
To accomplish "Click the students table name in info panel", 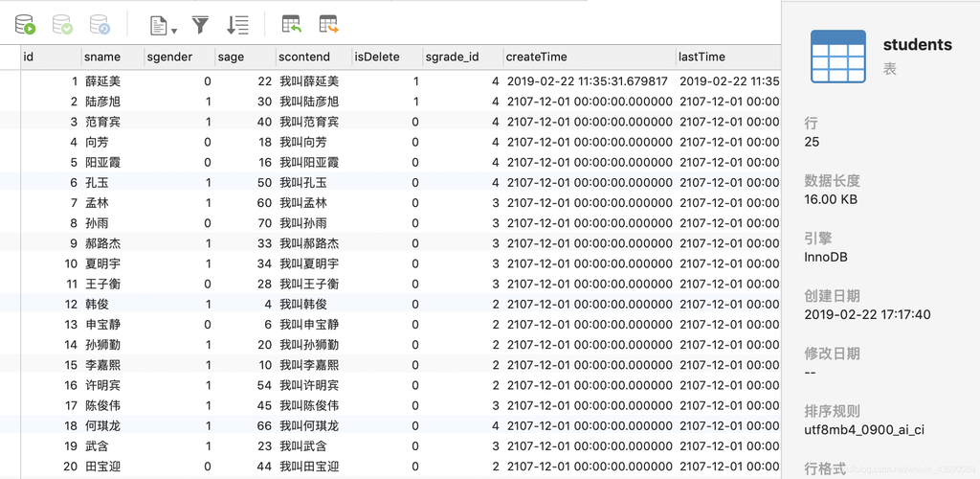I will (x=918, y=45).
